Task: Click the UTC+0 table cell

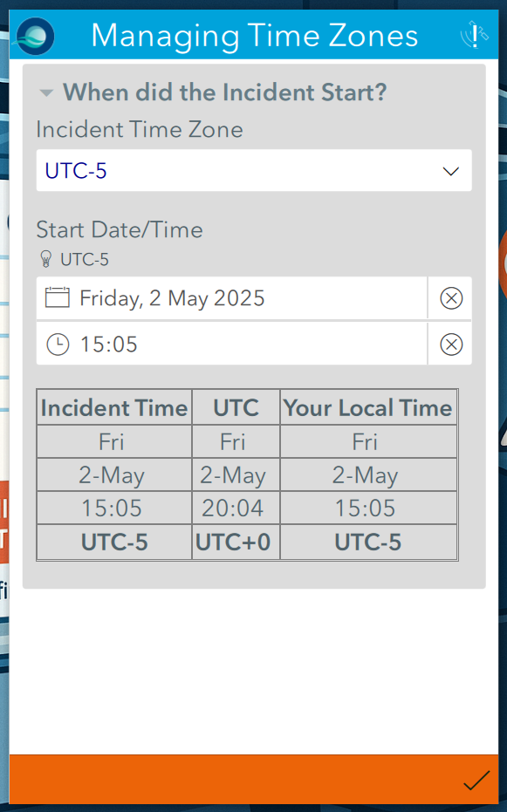Action: coord(236,542)
